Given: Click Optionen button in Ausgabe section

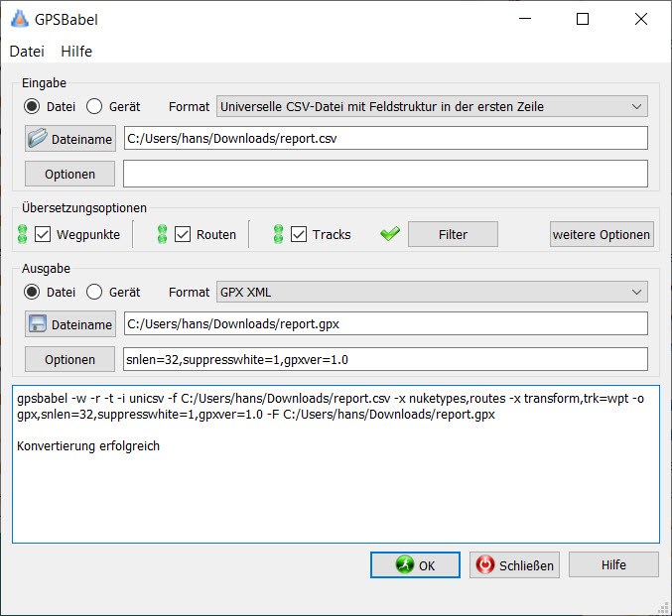Looking at the screenshot, I should pyautogui.click(x=69, y=359).
